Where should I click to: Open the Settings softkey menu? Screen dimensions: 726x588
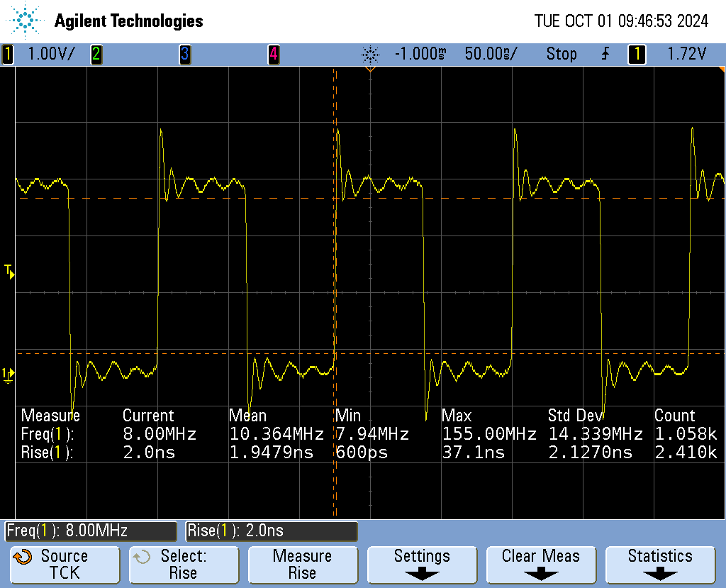tap(422, 564)
